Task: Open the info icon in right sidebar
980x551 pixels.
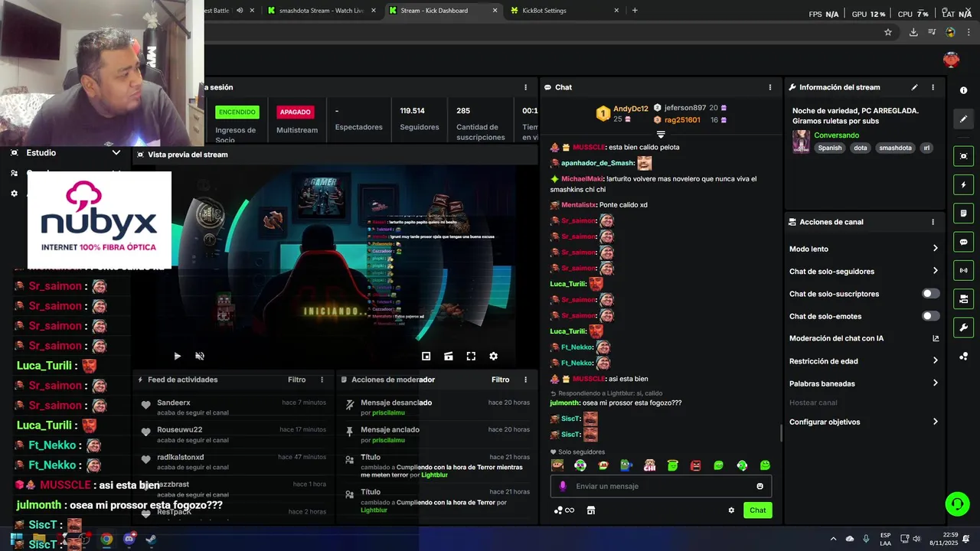Action: pos(963,90)
